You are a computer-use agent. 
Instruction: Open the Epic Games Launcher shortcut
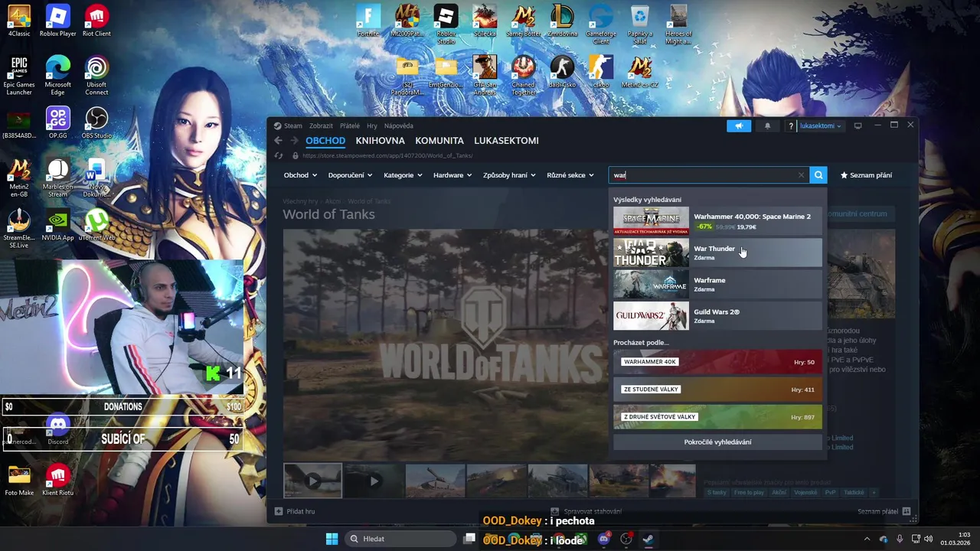[19, 75]
